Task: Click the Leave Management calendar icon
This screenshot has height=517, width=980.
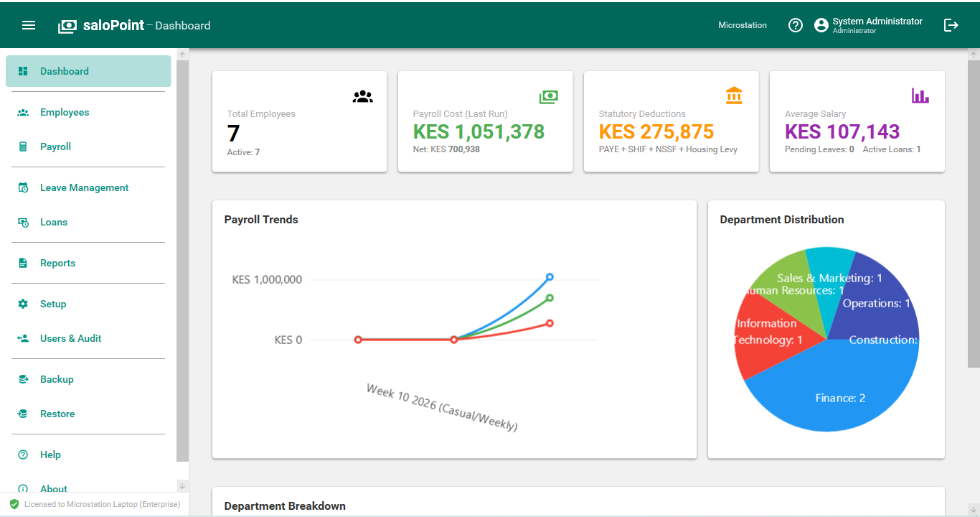Action: coord(24,187)
